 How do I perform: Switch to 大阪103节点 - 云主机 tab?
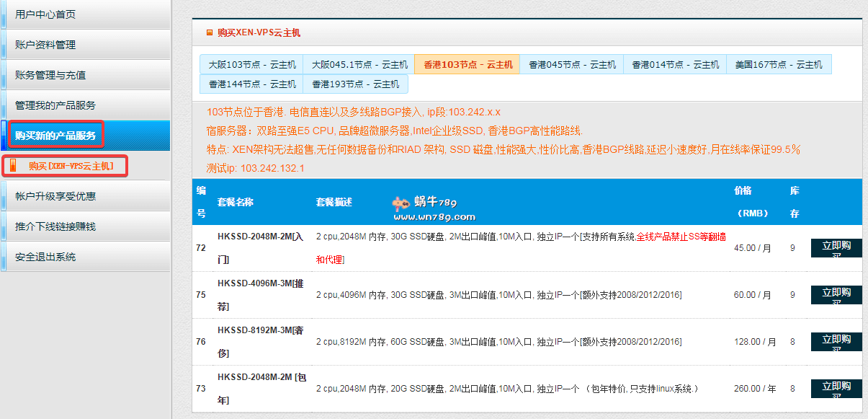point(252,64)
